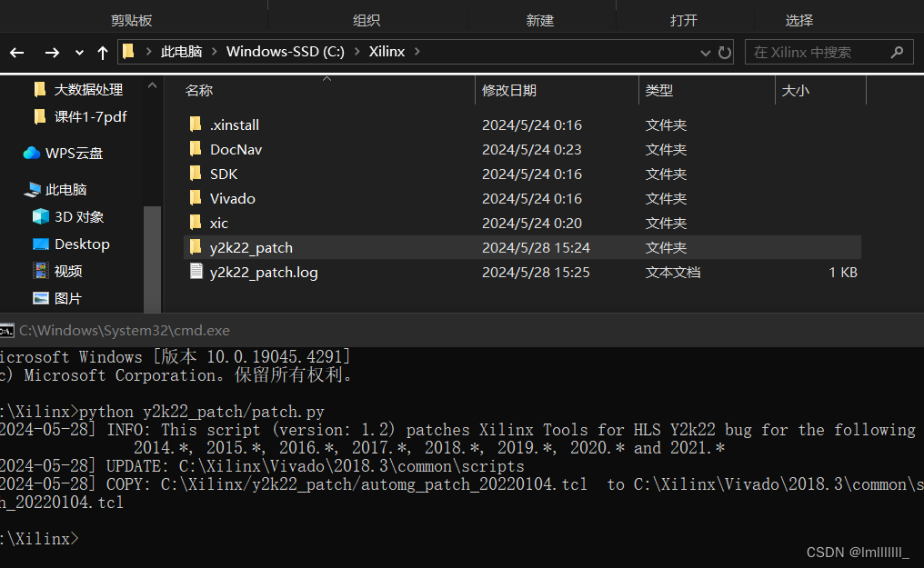Sort by 名称 column header
This screenshot has height=568, width=924.
tap(199, 91)
